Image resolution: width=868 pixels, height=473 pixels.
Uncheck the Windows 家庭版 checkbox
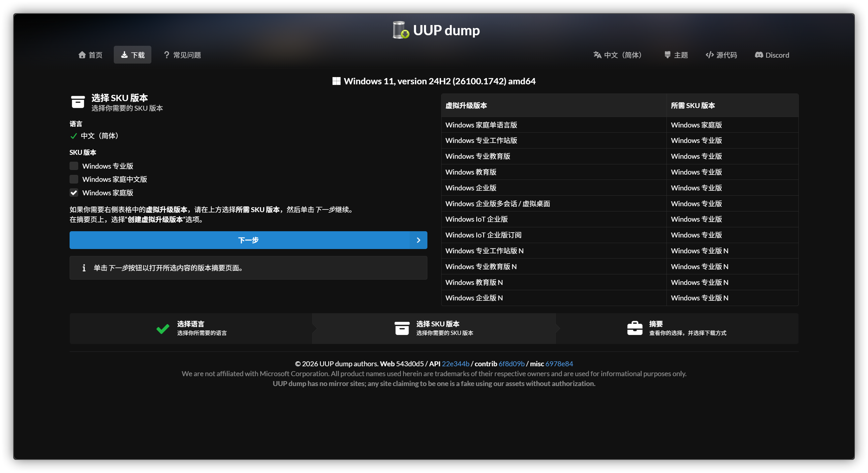pyautogui.click(x=74, y=193)
